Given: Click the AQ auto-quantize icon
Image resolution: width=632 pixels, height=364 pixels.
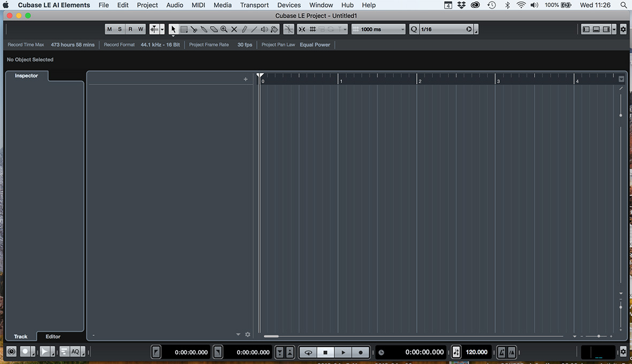Looking at the screenshot, I should click(75, 352).
